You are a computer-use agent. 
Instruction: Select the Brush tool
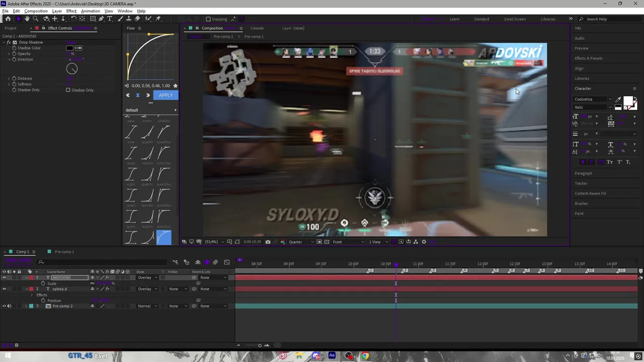pyautogui.click(x=120, y=19)
